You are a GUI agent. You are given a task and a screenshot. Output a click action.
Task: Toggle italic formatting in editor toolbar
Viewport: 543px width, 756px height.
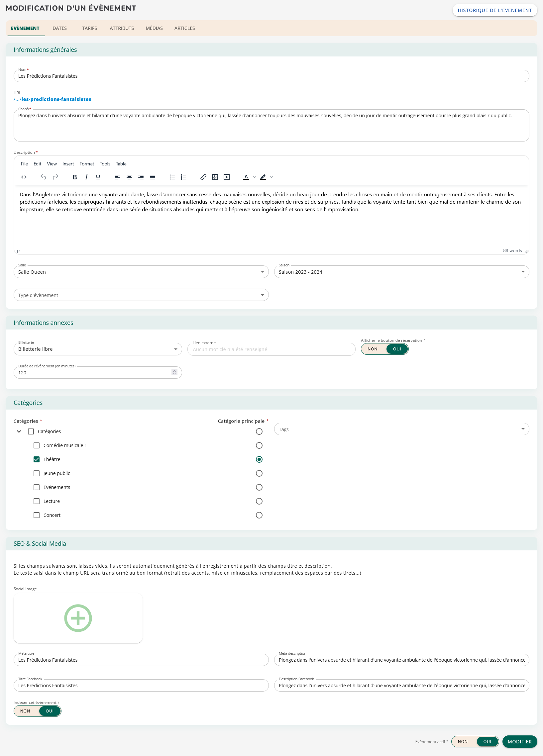point(86,177)
